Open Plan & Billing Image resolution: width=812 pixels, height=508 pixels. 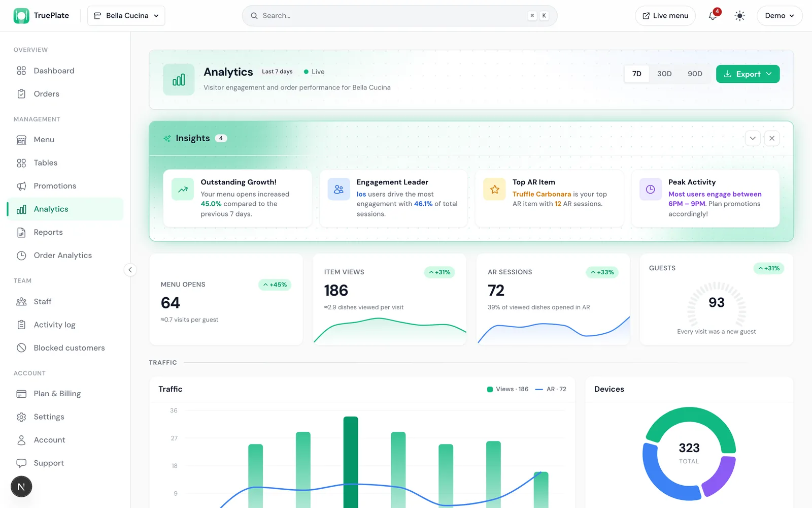click(x=65, y=394)
